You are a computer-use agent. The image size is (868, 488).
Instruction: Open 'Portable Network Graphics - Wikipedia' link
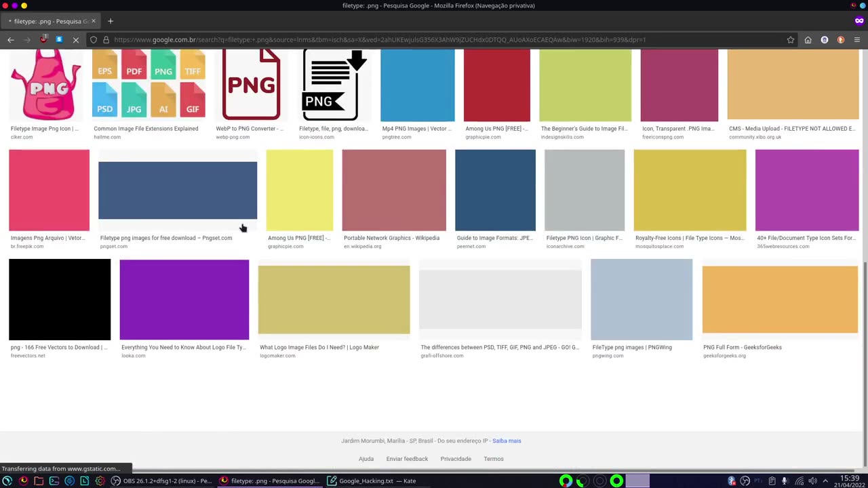coord(391,238)
